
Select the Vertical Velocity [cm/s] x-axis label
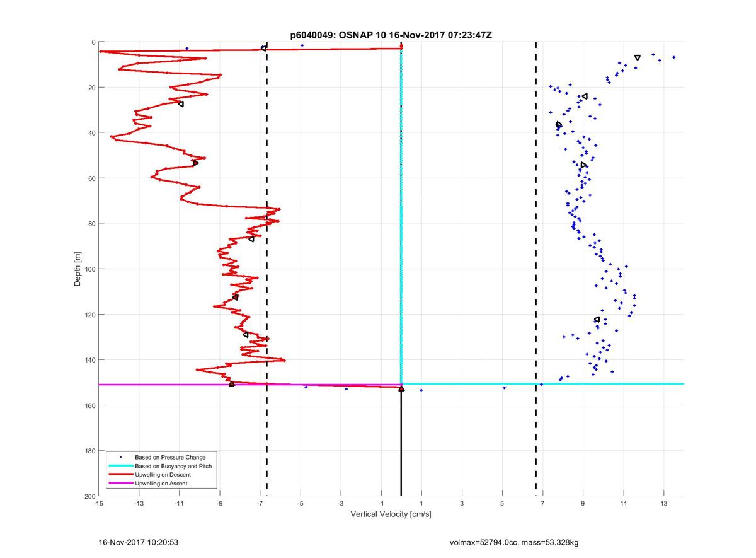[x=391, y=514]
